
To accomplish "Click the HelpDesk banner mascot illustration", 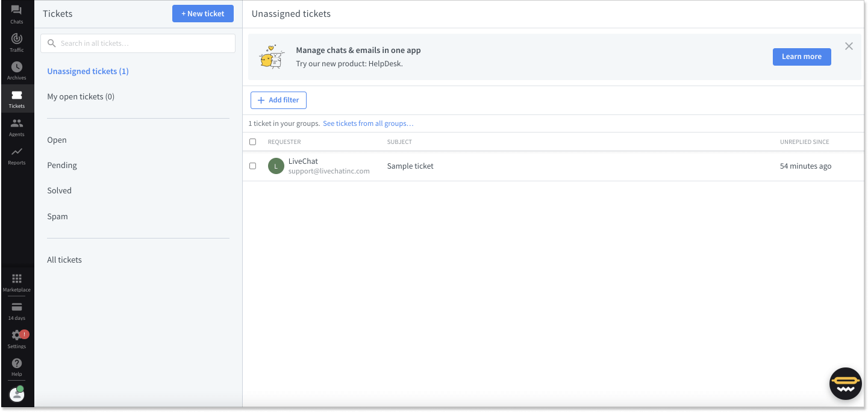I will (x=272, y=57).
